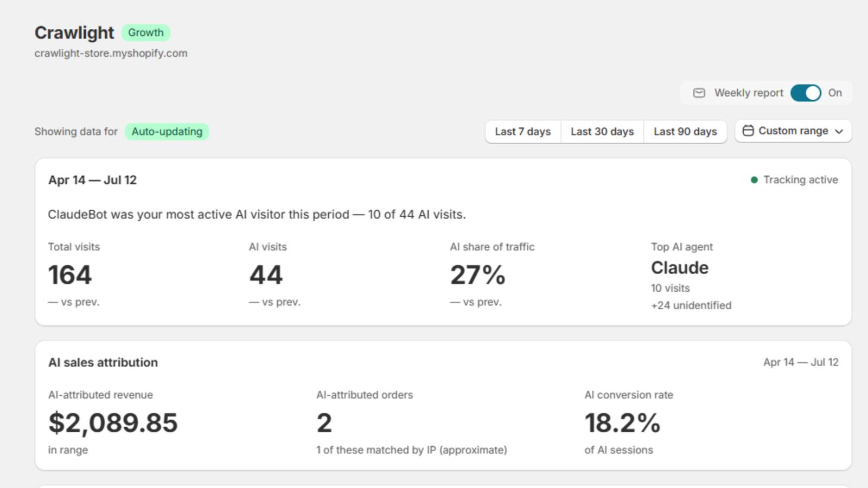
Task: Click the Auto-updating badge
Action: coord(167,132)
